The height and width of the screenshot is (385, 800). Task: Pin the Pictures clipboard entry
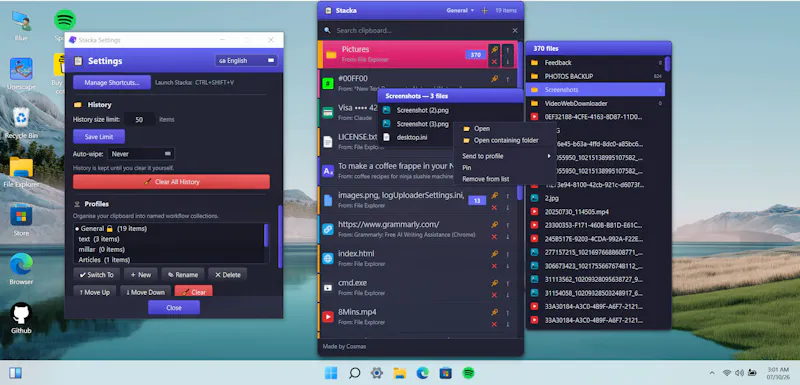click(493, 49)
